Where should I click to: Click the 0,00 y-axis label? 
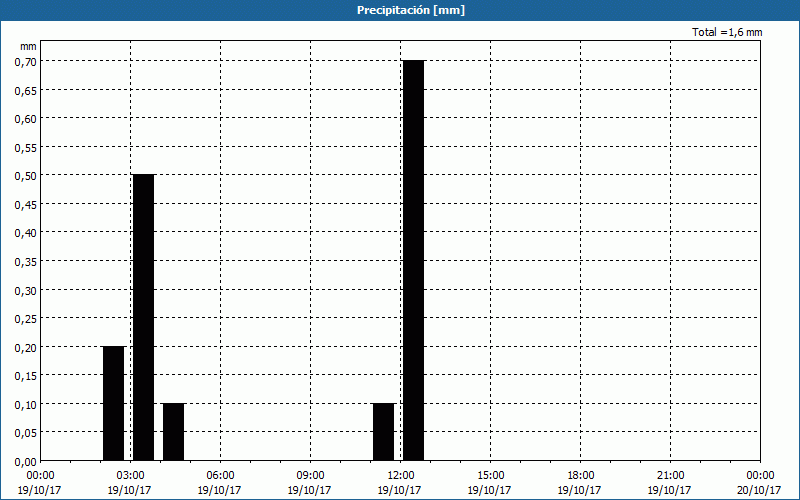coord(26,462)
